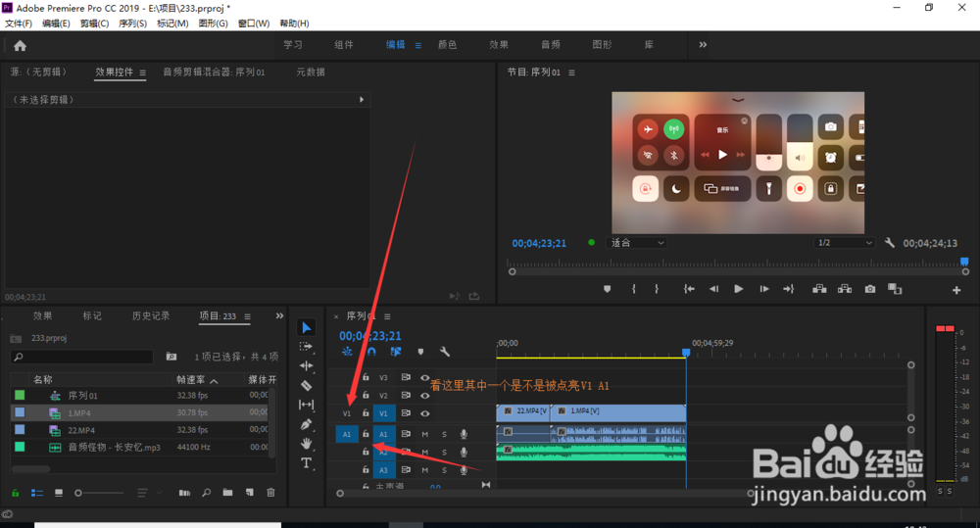Toggle V3 track output eye
This screenshot has width=980, height=528.
[425, 377]
